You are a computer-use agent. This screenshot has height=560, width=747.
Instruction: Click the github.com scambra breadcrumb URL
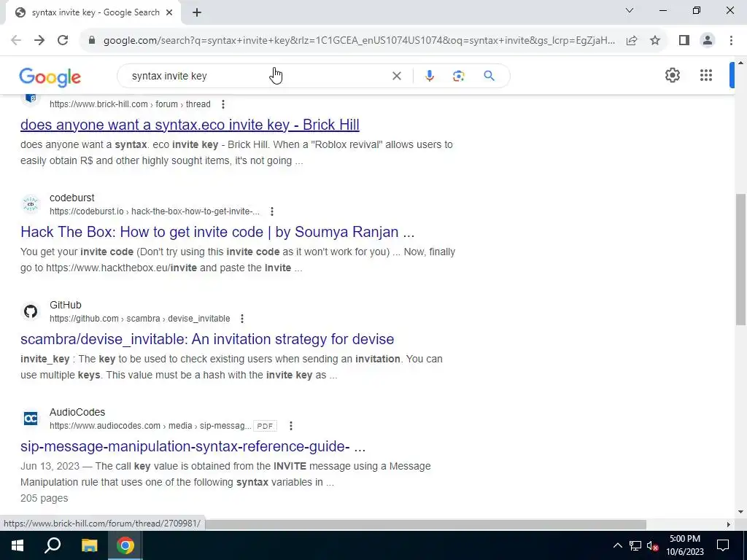(x=139, y=319)
